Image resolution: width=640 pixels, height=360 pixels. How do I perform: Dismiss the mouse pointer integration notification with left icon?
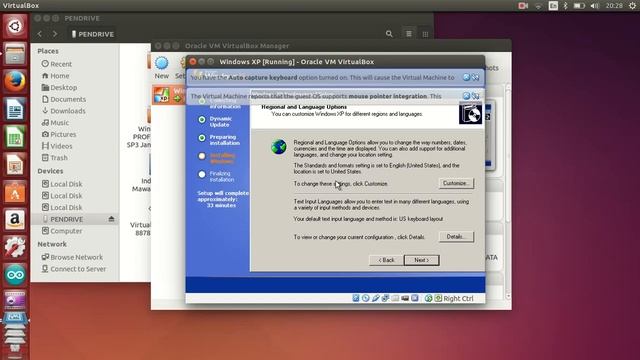[467, 96]
